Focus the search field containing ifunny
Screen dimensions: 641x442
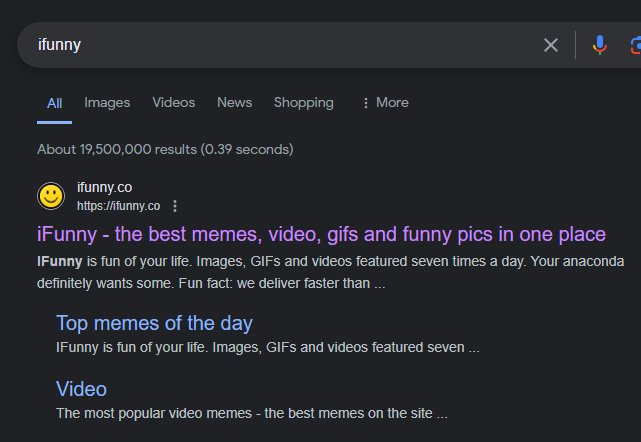click(286, 45)
